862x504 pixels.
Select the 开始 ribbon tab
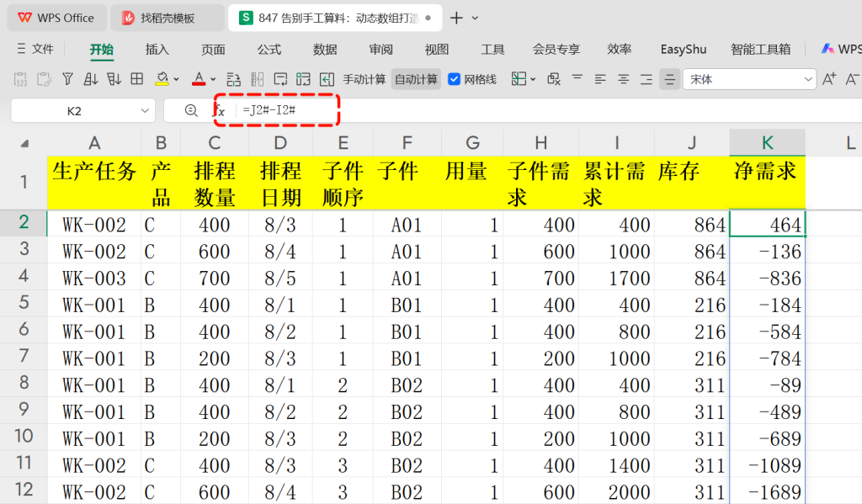point(102,50)
